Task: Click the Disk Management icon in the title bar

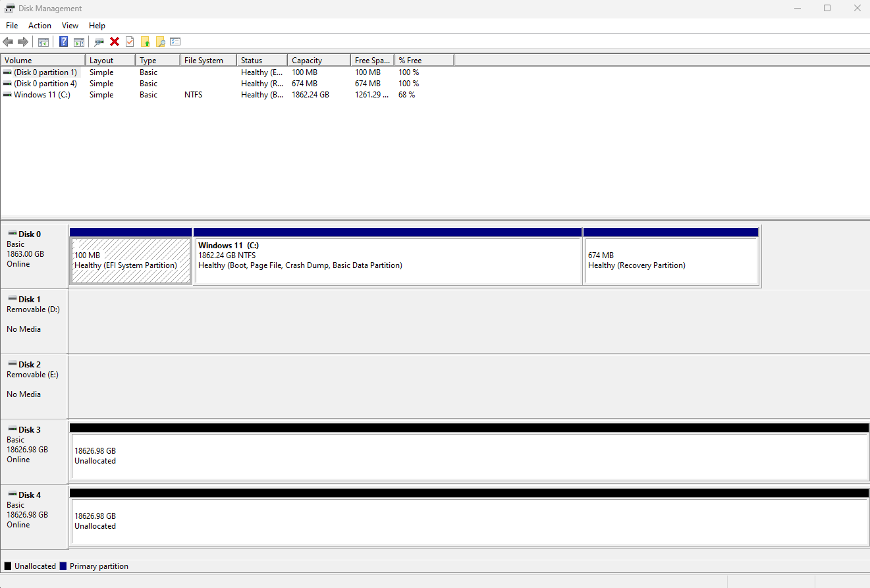Action: [10, 9]
